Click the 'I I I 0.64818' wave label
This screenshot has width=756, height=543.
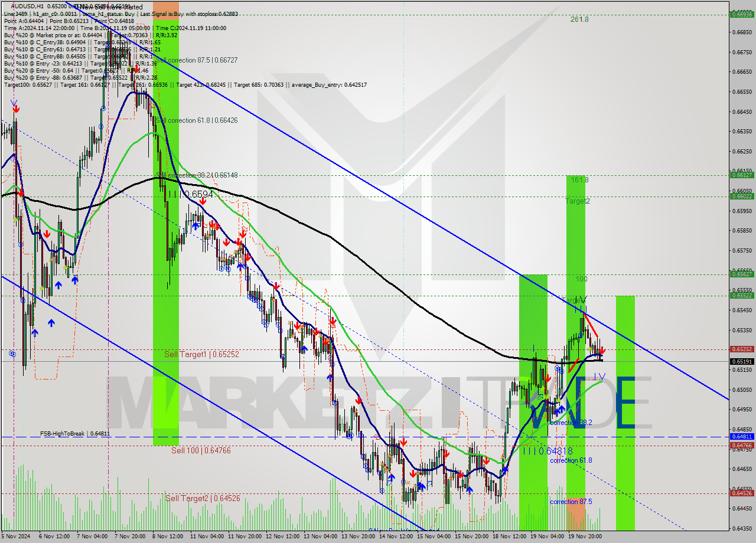[x=548, y=451]
